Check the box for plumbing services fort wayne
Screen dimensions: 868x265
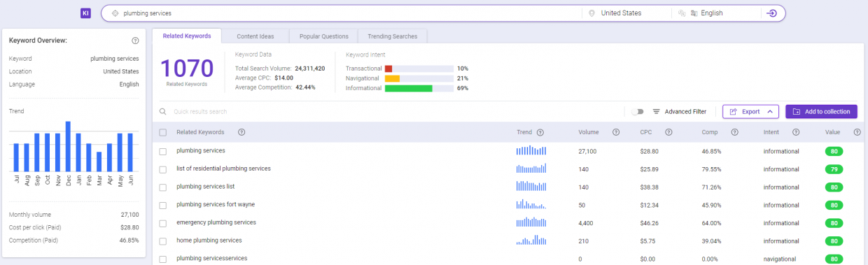click(163, 205)
